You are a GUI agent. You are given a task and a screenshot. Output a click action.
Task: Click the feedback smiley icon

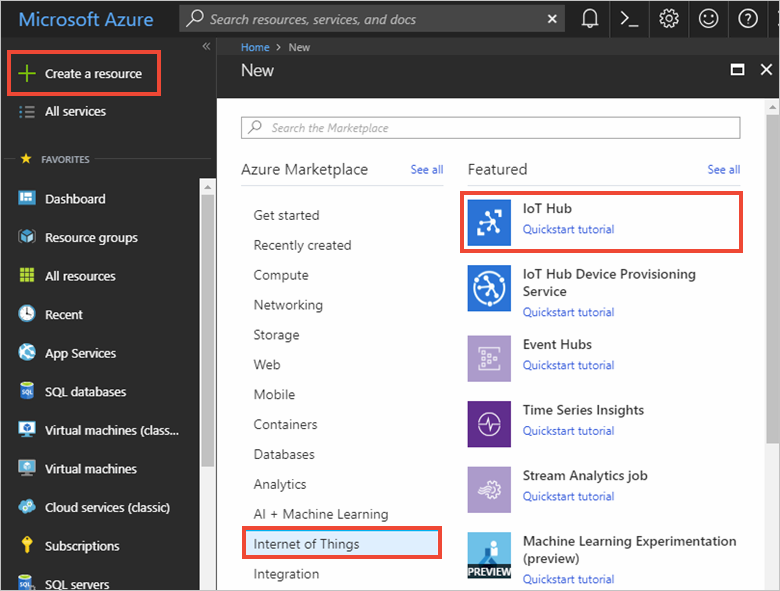coord(708,19)
